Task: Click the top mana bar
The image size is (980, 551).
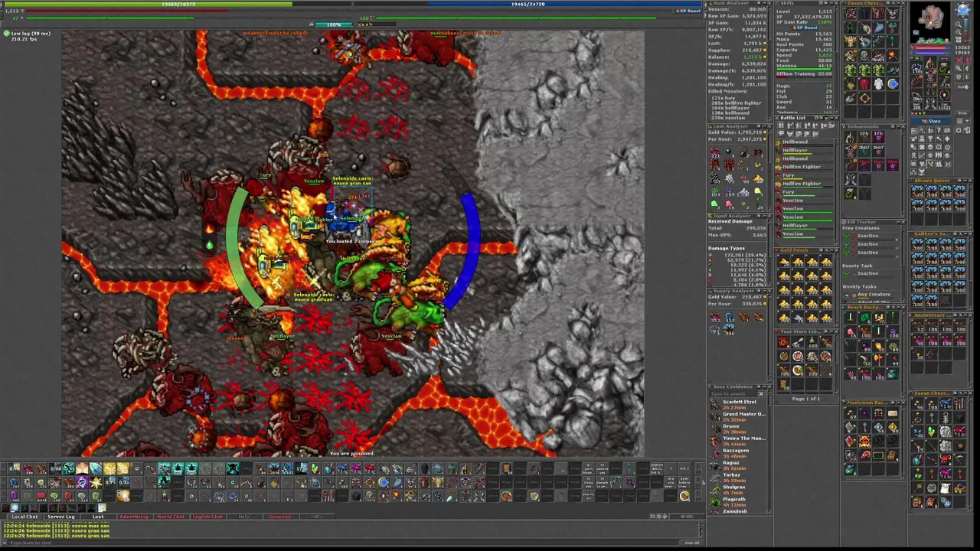Action: [x=528, y=4]
